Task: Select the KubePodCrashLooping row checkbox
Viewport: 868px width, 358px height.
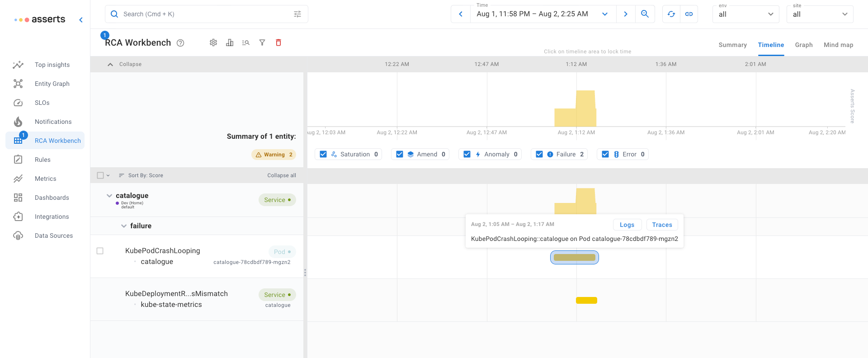Action: (100, 251)
